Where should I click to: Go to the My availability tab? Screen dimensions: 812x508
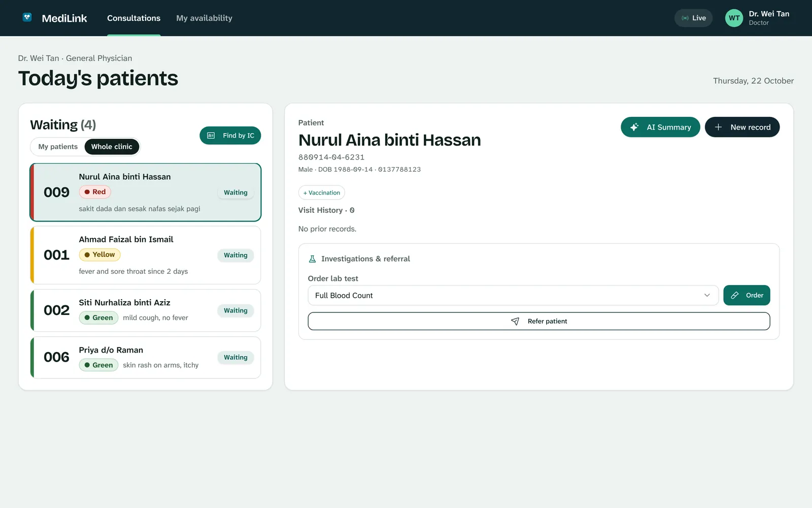pos(204,18)
